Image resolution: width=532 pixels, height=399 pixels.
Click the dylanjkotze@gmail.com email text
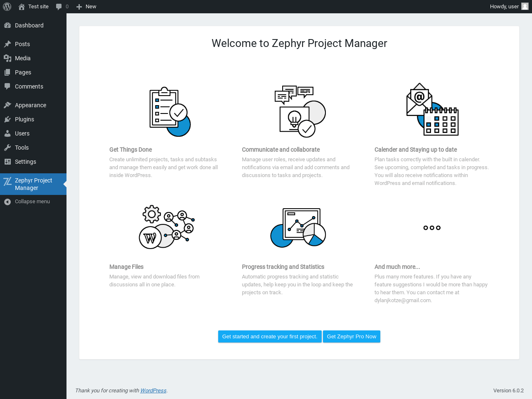tap(403, 300)
